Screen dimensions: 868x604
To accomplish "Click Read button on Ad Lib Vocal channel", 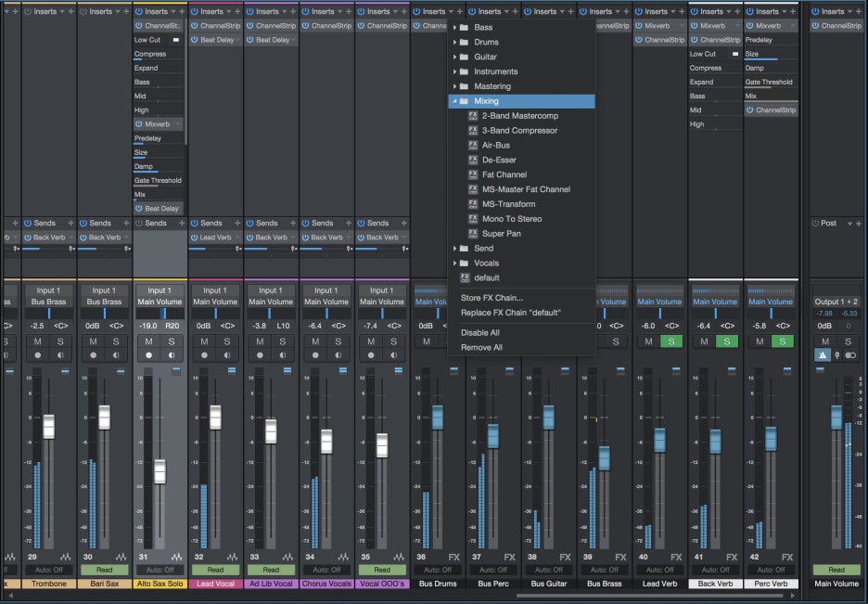I will point(271,570).
